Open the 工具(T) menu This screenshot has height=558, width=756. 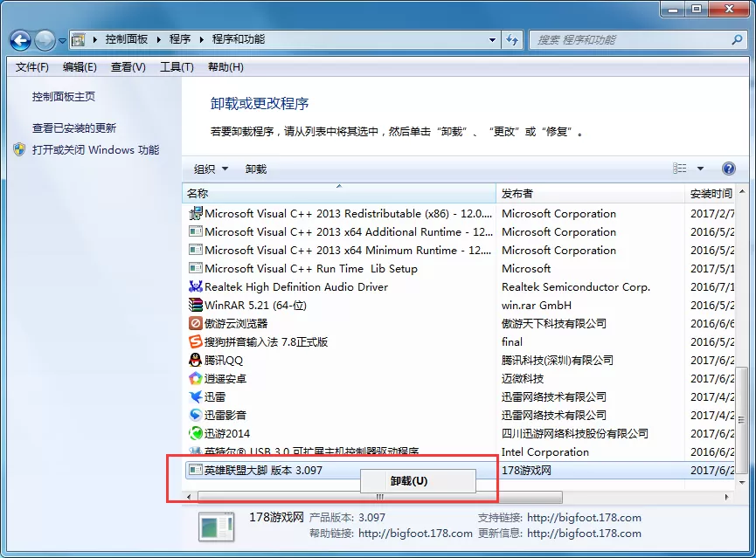tap(177, 67)
